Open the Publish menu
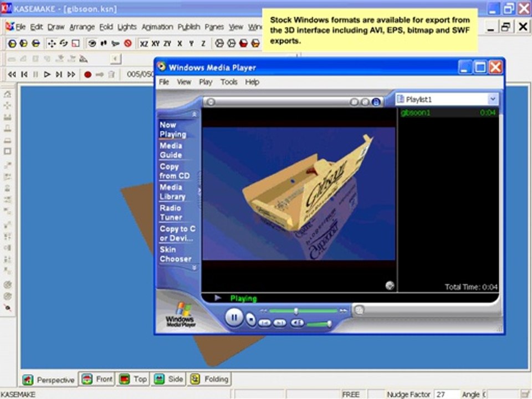 [188, 27]
